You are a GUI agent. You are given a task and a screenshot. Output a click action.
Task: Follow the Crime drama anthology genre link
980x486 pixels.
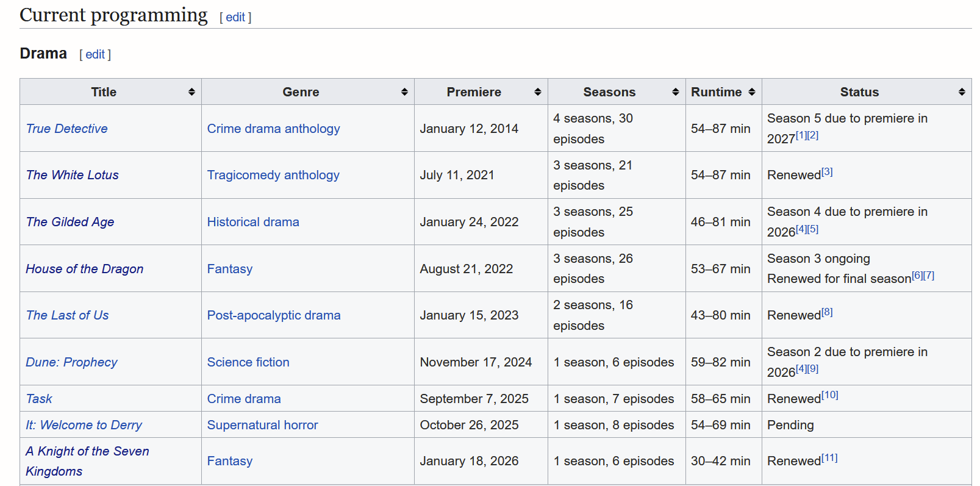[274, 129]
